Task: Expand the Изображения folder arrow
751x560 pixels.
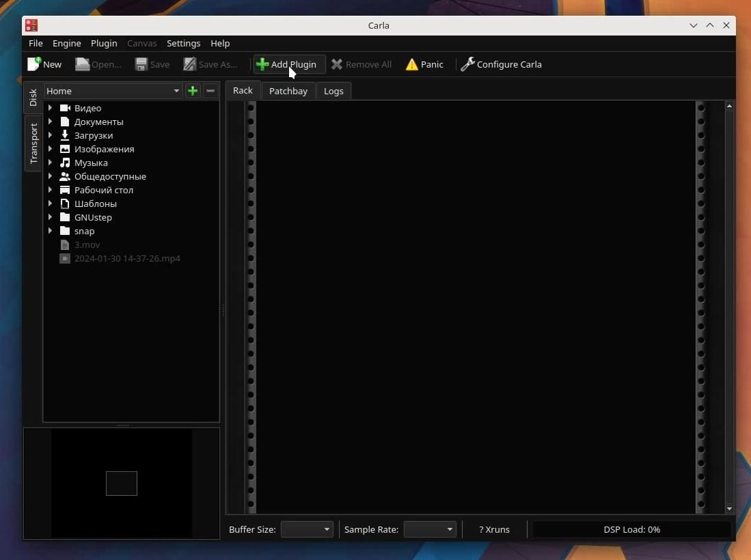Action: (51, 149)
